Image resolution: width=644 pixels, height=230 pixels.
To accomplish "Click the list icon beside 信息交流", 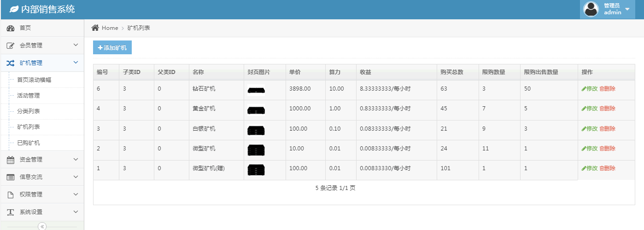I will pos(11,178).
